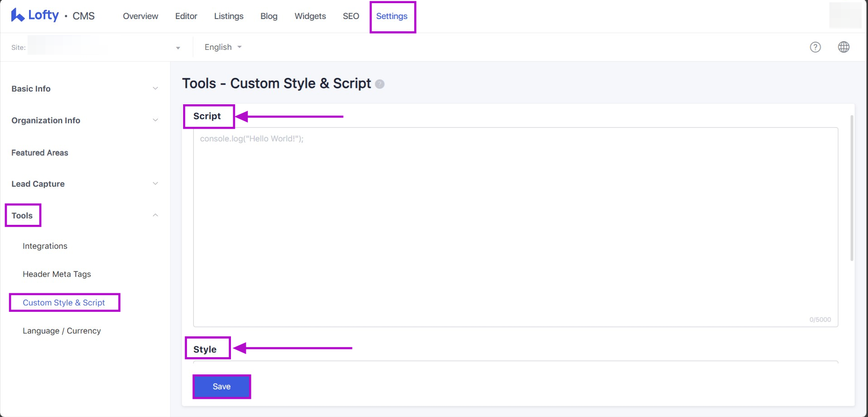Open the help question mark icon

[815, 47]
